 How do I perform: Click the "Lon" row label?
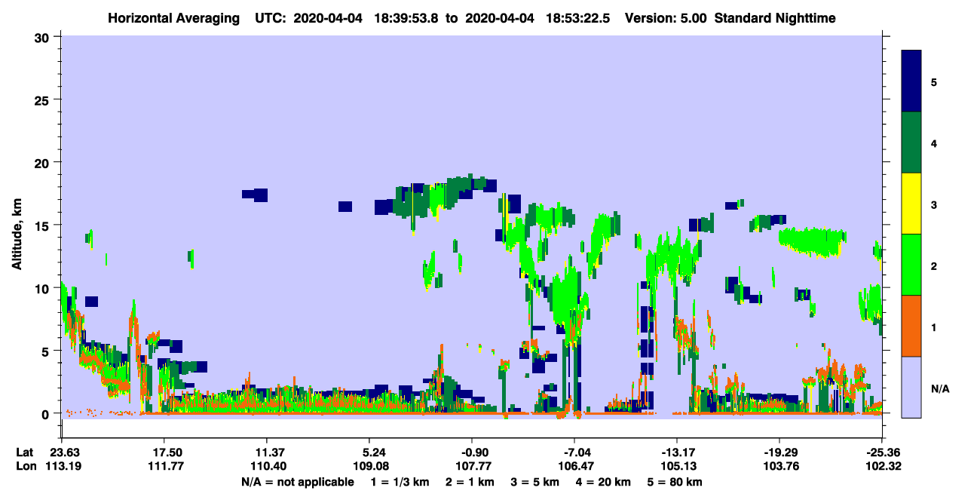(26, 466)
